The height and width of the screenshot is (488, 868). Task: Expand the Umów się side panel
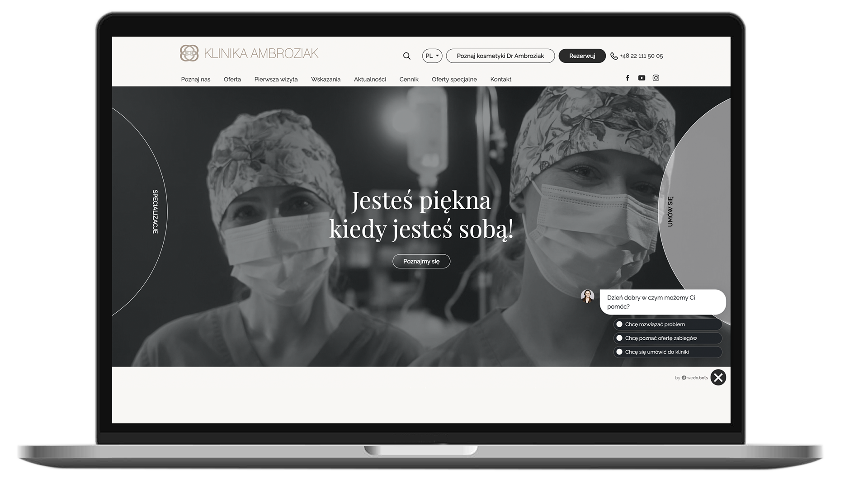pos(670,211)
